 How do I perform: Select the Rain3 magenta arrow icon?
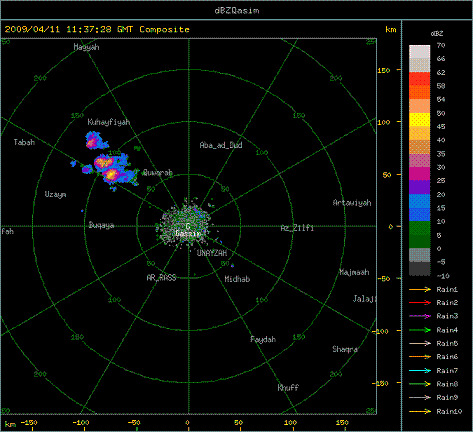point(420,316)
